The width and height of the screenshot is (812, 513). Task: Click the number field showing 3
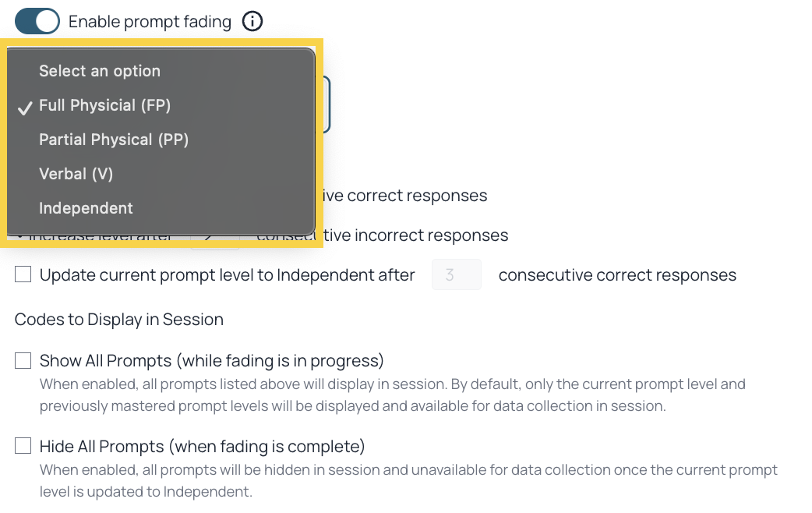[456, 274]
